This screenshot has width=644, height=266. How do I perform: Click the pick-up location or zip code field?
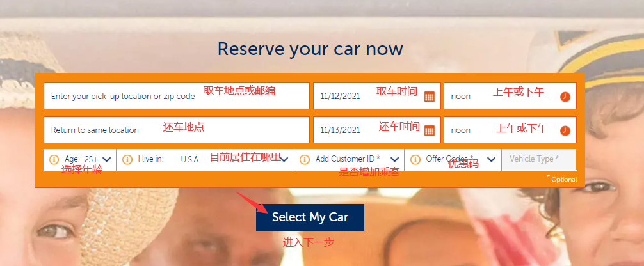177,96
